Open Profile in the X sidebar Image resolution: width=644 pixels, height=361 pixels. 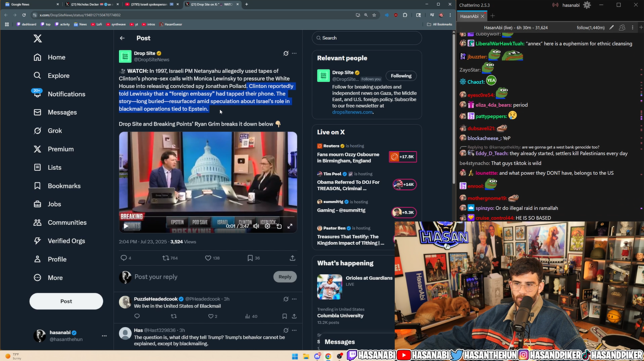(x=50, y=259)
